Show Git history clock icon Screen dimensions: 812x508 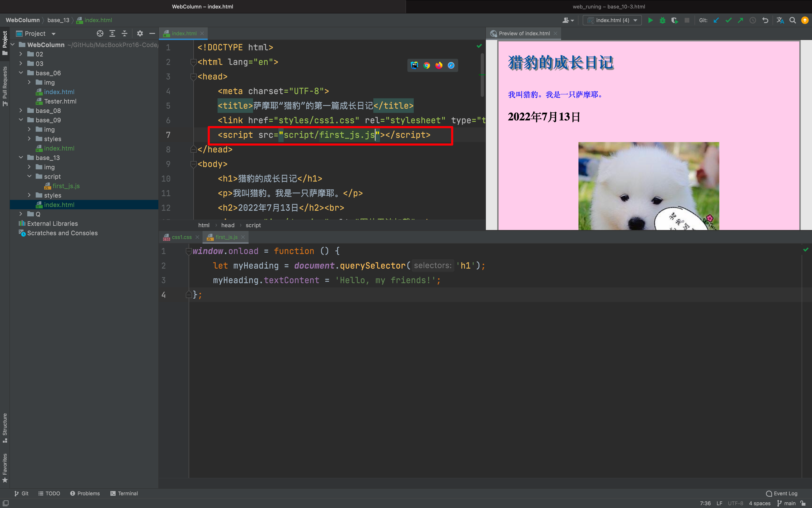click(x=753, y=20)
